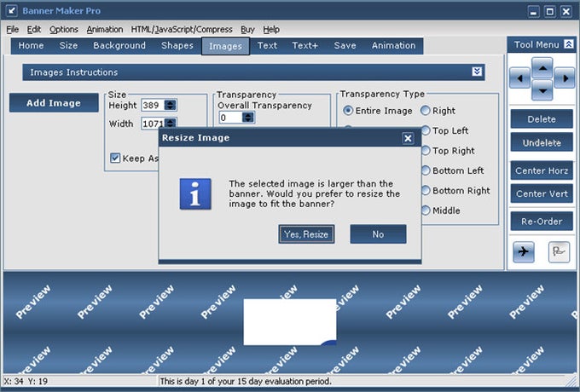The image size is (580, 392).
Task: Switch to the Animation tab
Action: pos(393,45)
